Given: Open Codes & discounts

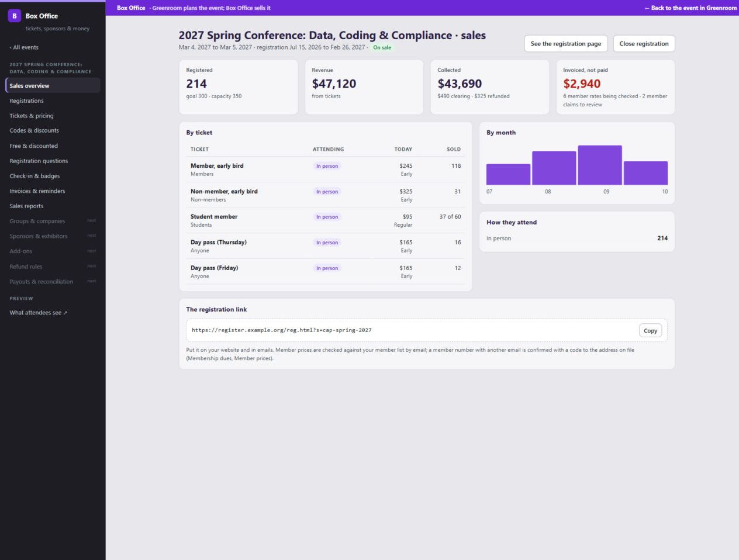Looking at the screenshot, I should coord(53,130).
